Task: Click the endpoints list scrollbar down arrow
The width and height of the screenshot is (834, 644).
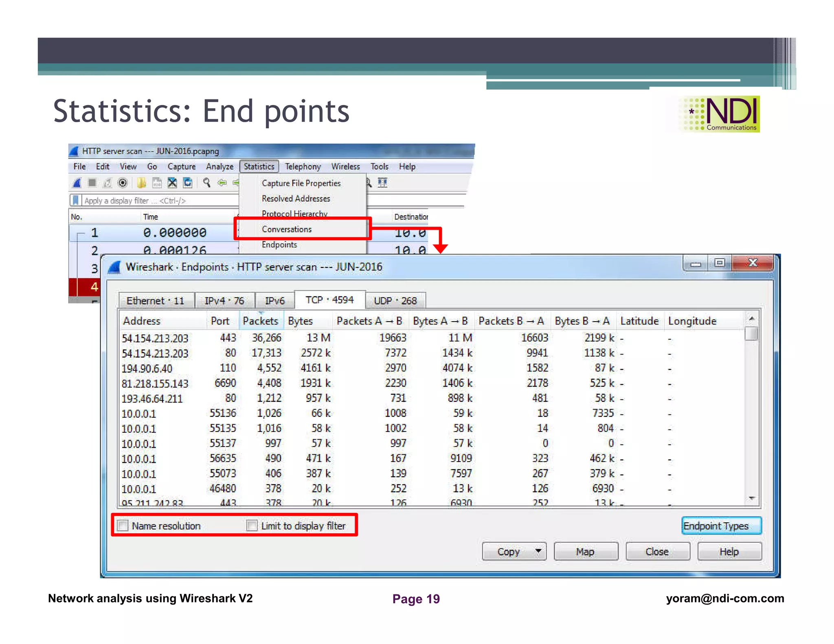Action: pyautogui.click(x=752, y=498)
